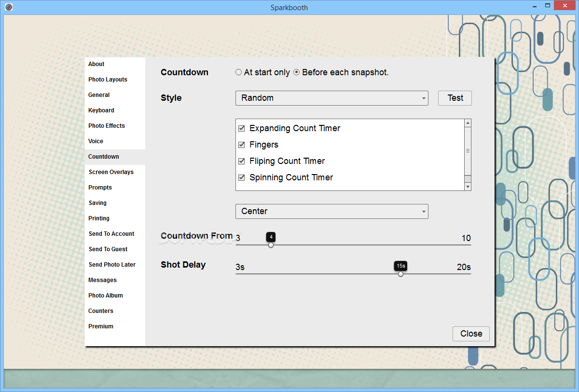579x392 pixels.
Task: Open Photo Album settings
Action: pyautogui.click(x=115, y=296)
